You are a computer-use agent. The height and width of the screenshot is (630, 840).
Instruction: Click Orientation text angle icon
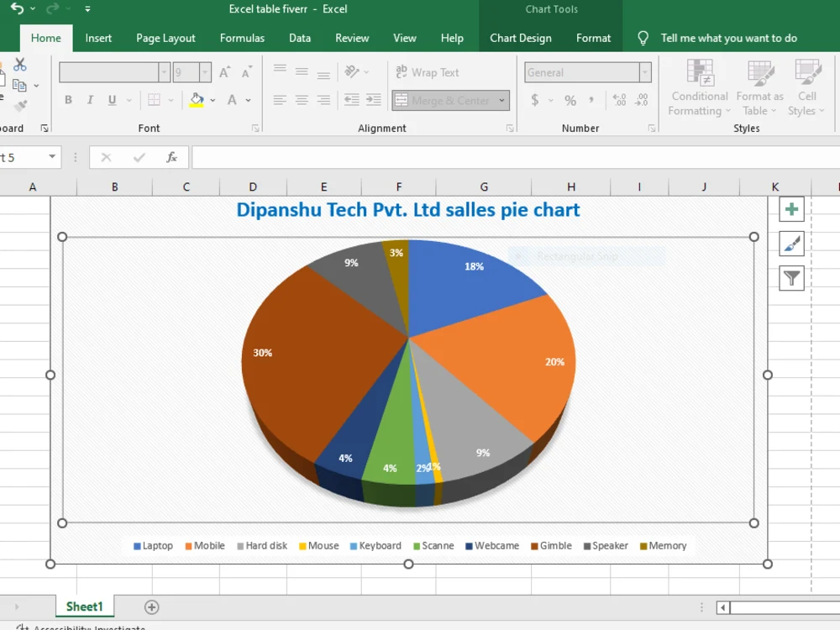(x=352, y=71)
